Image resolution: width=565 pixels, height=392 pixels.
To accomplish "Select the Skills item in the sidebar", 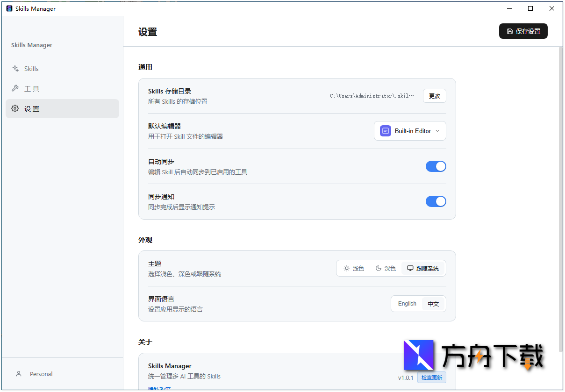I will (31, 69).
